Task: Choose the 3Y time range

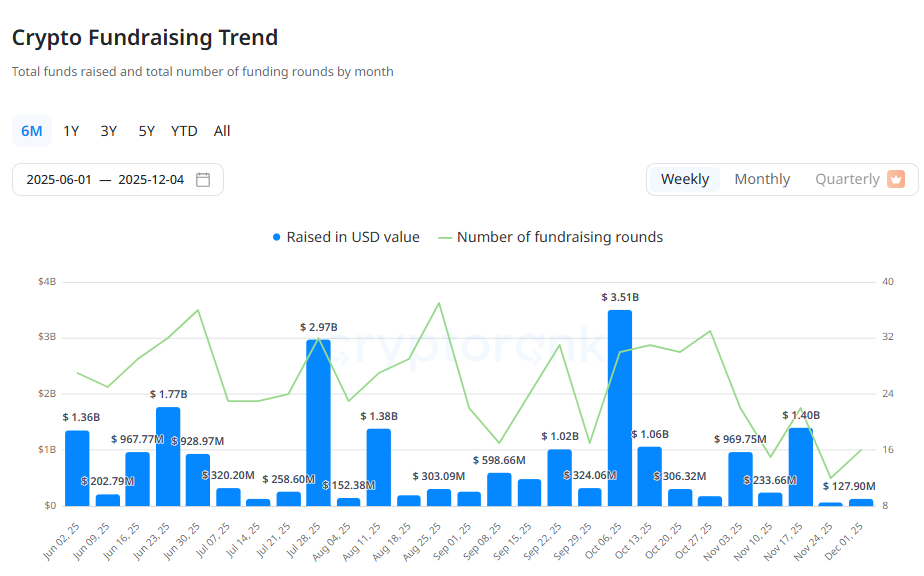Action: tap(108, 131)
